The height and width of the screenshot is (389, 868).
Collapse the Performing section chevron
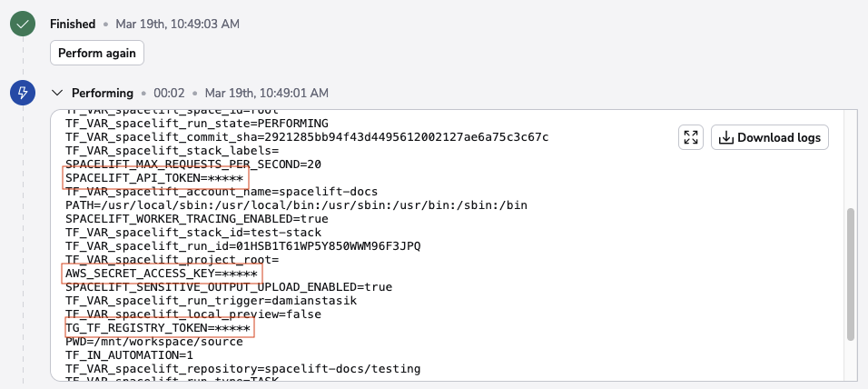[58, 93]
